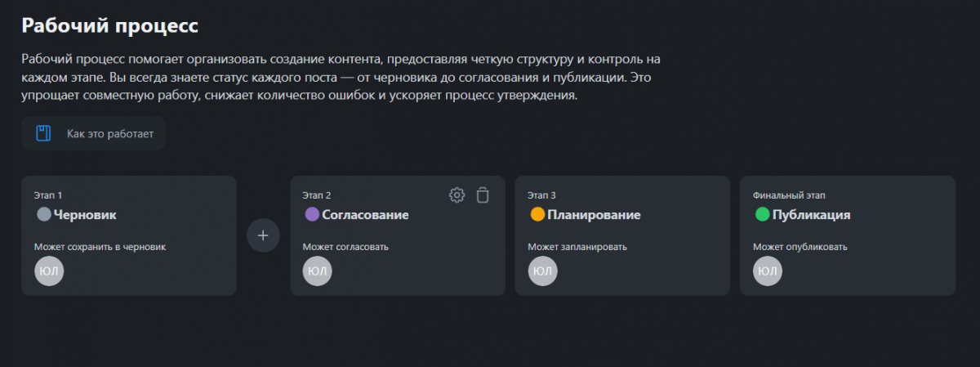Click ЮЛ avatar under Может запланировать
This screenshot has height=367, width=980.
coord(542,271)
